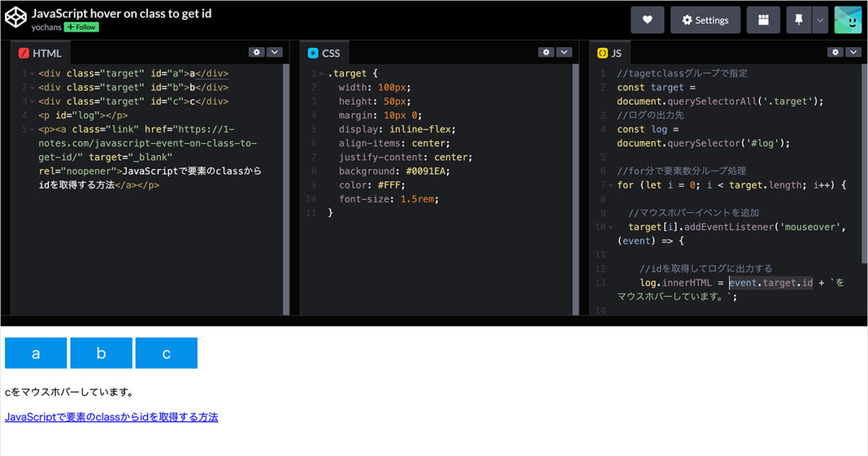Viewport: 868px width, 456px height.
Task: Open the Settings dialog in the header
Action: pyautogui.click(x=705, y=20)
